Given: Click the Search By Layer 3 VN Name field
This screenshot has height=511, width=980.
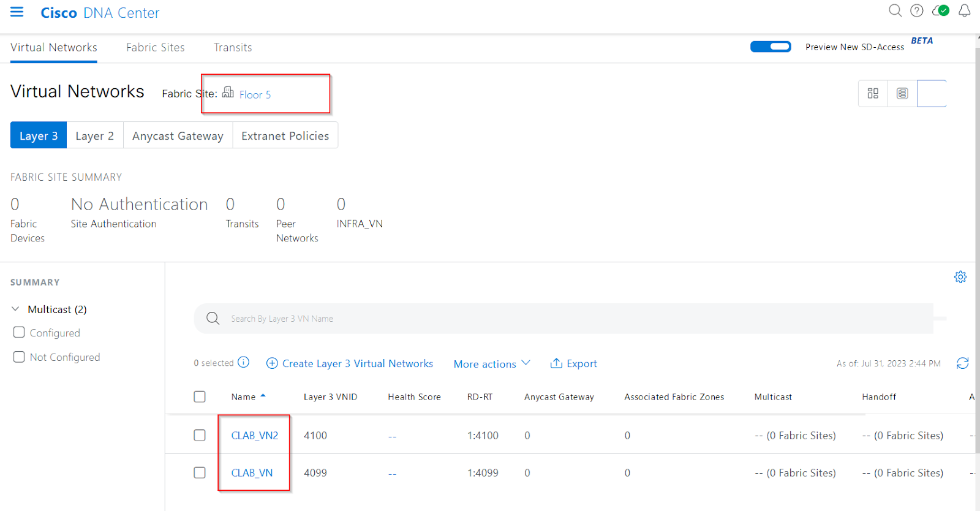Looking at the screenshot, I should pyautogui.click(x=563, y=318).
